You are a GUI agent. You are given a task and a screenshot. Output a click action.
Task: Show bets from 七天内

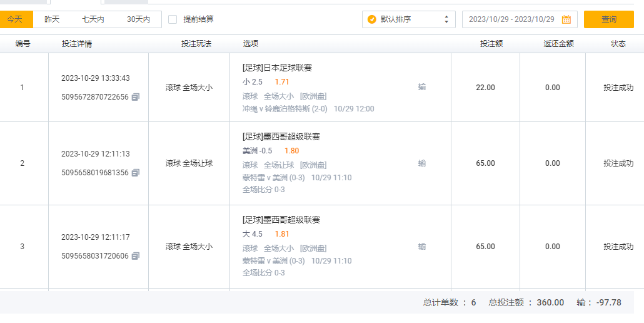tap(93, 19)
